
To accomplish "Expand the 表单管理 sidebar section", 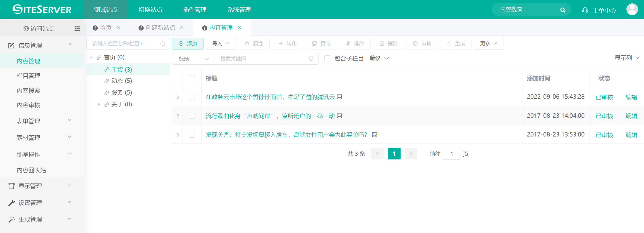I will [x=42, y=121].
